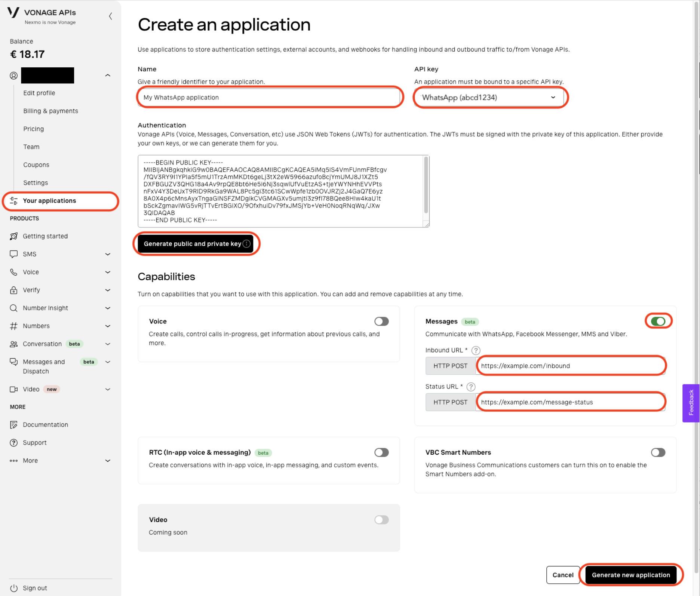Click the public key textarea resize handle

(x=426, y=224)
